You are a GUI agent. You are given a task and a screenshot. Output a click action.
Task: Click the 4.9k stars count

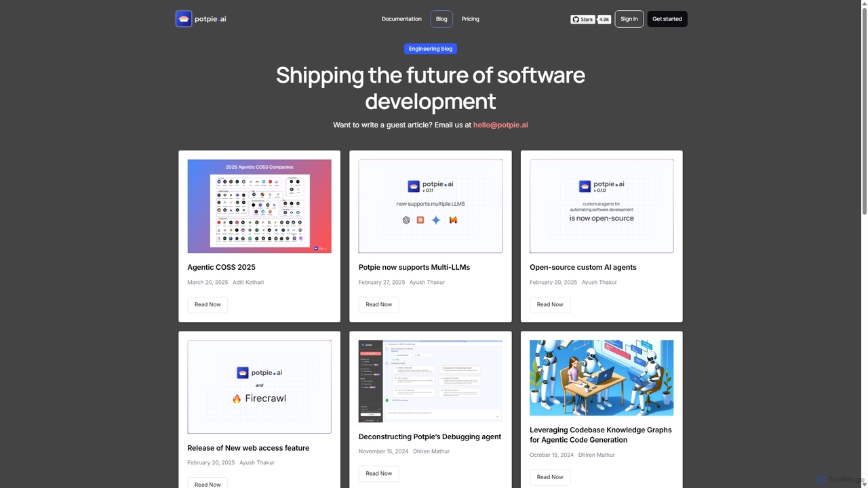[x=604, y=20]
